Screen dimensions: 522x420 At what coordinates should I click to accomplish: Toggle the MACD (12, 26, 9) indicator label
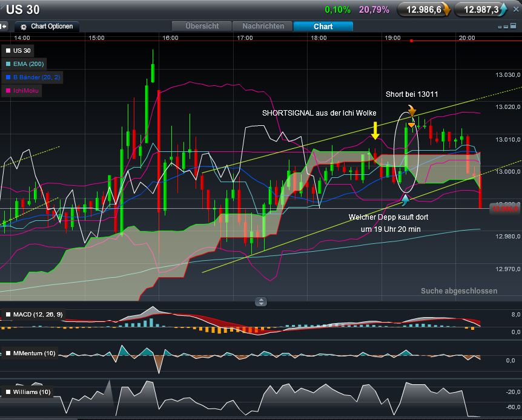[34, 314]
